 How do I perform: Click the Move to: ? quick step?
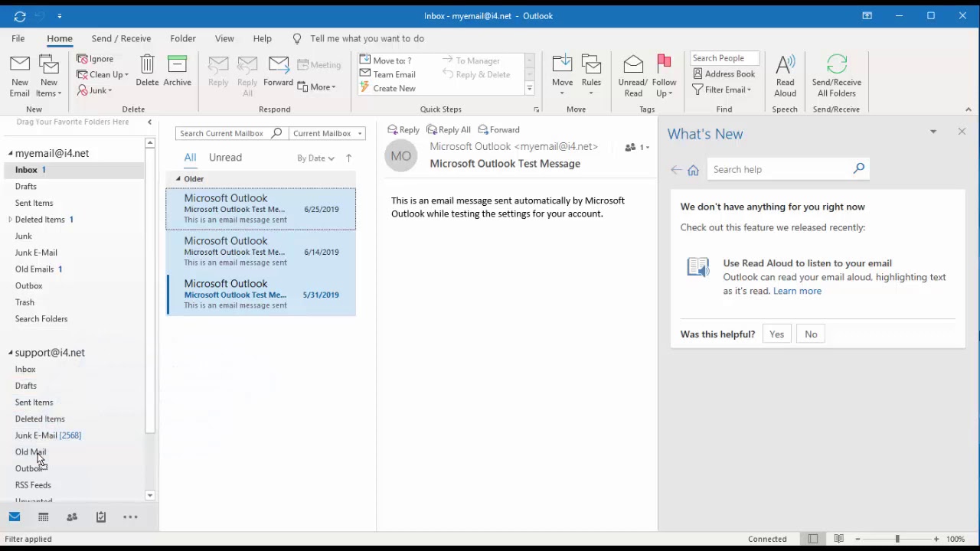coord(386,60)
